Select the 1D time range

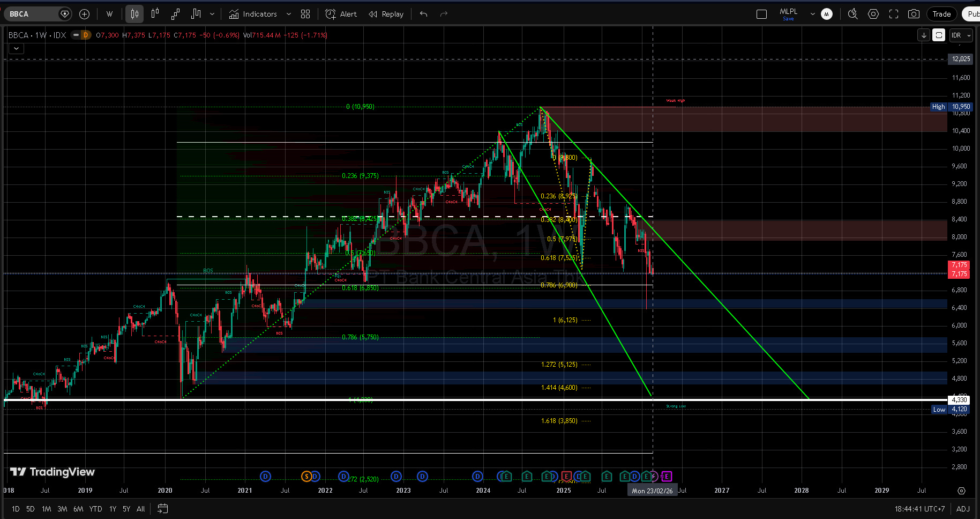[x=16, y=509]
